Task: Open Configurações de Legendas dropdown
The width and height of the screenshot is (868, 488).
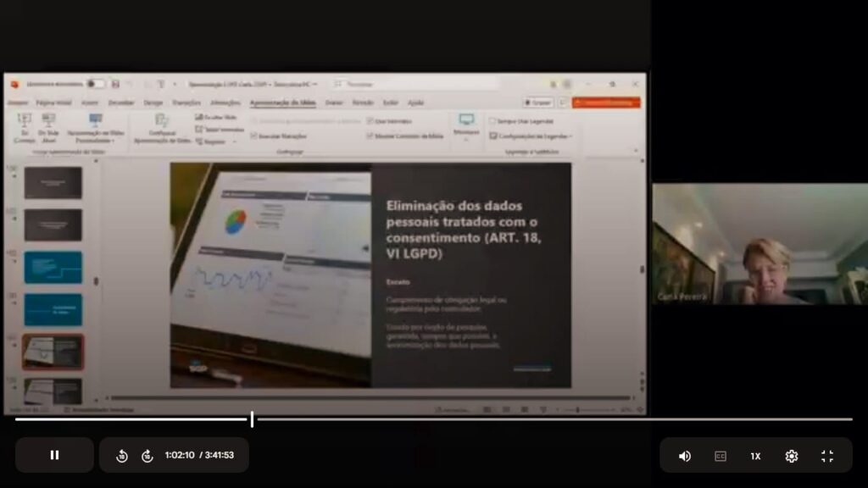Action: (x=531, y=136)
